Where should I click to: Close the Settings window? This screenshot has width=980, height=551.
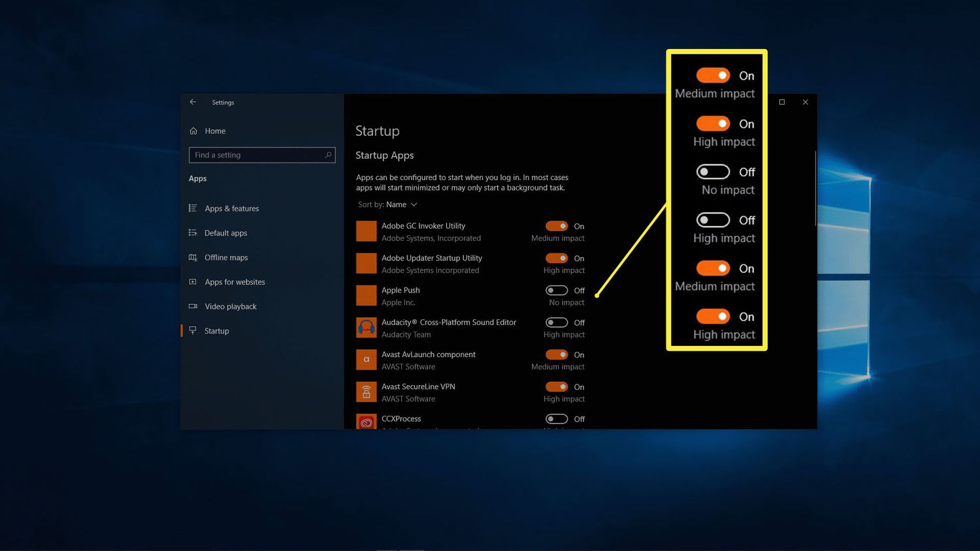(805, 102)
